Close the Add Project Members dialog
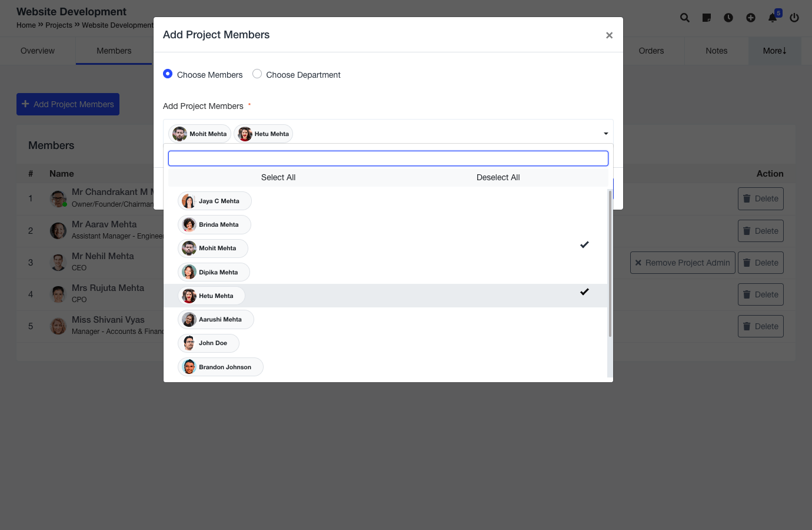Screen dimensions: 812x530 tap(609, 35)
